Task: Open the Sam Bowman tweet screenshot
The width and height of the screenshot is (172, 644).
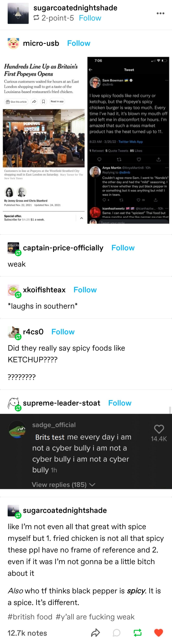Action: 128,140
